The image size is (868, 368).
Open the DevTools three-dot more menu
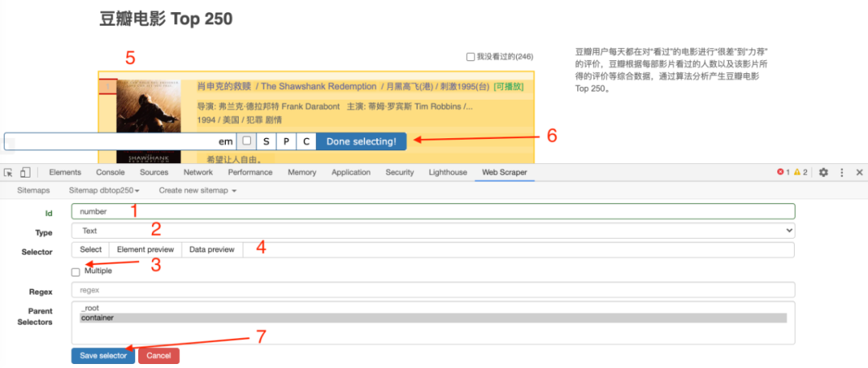[x=842, y=172]
